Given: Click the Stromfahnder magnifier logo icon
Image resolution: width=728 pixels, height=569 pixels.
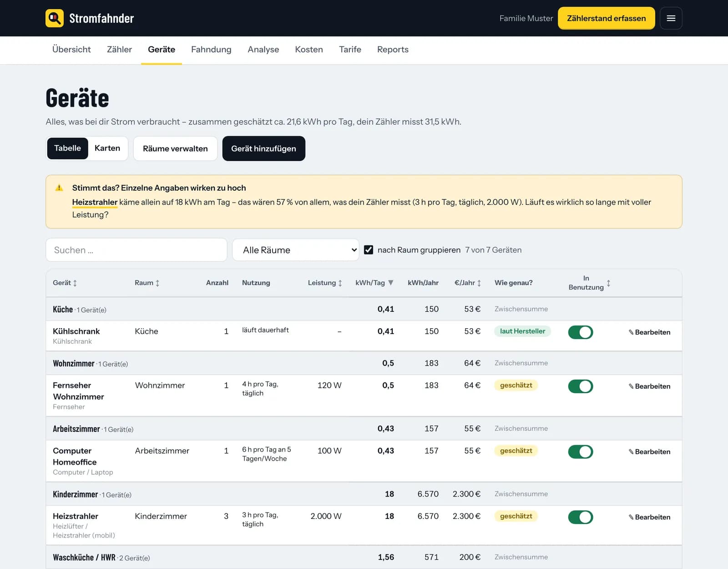Looking at the screenshot, I should 55,18.
